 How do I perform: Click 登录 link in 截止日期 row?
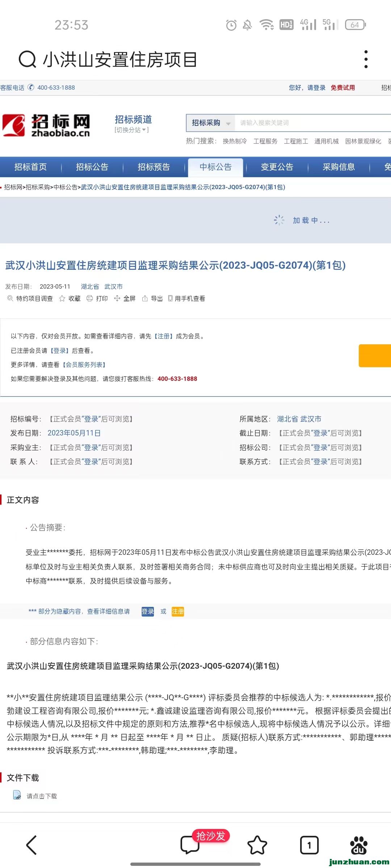click(x=320, y=433)
